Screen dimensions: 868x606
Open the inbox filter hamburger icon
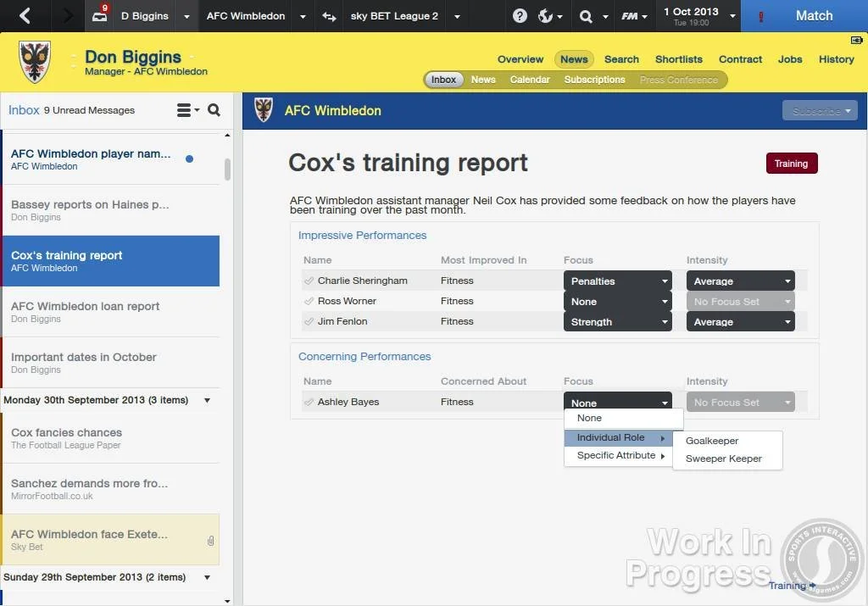pos(181,110)
